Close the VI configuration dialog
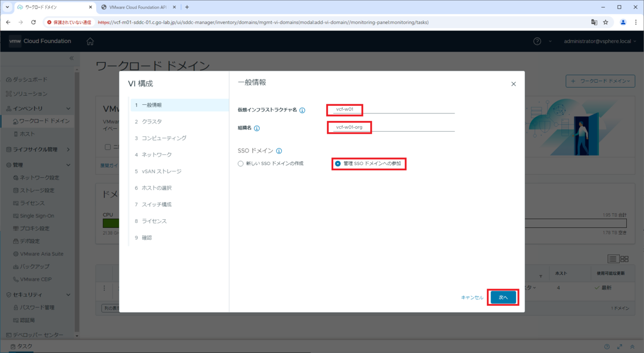The width and height of the screenshot is (644, 353). tap(514, 84)
